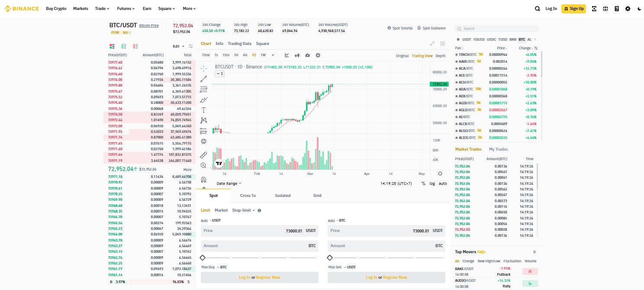
Task: Toggle the magnet snap mode
Action: (203, 179)
